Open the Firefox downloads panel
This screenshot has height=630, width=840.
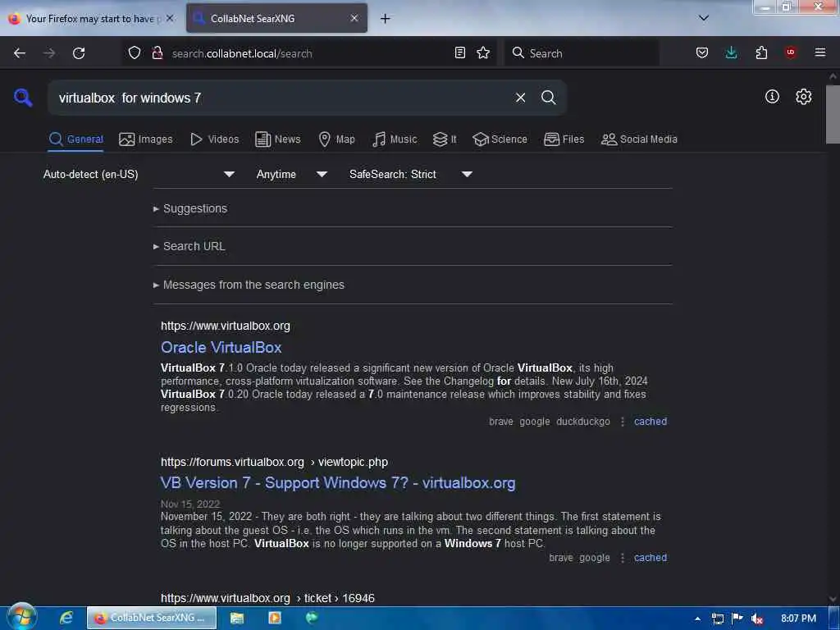(731, 52)
